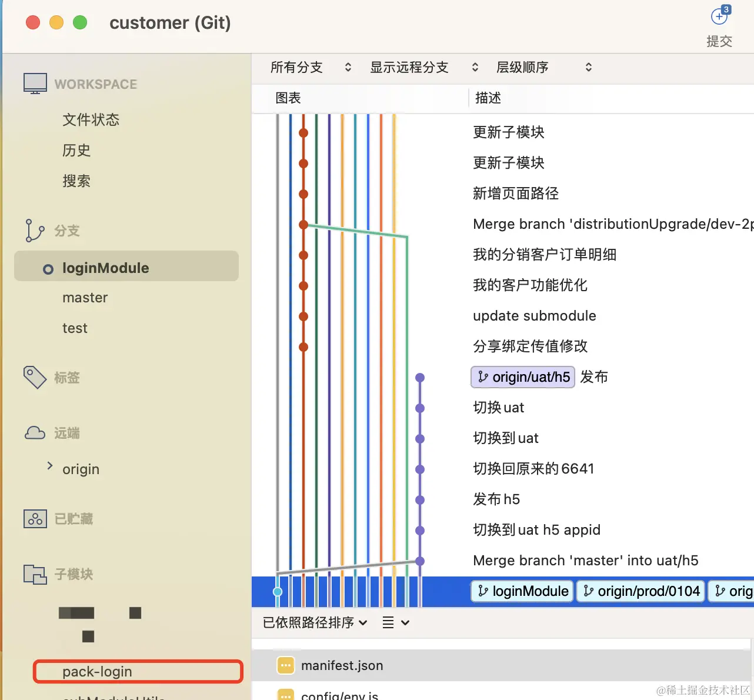Select the 切换到uat commit row
The image size is (754, 700).
pyautogui.click(x=506, y=438)
